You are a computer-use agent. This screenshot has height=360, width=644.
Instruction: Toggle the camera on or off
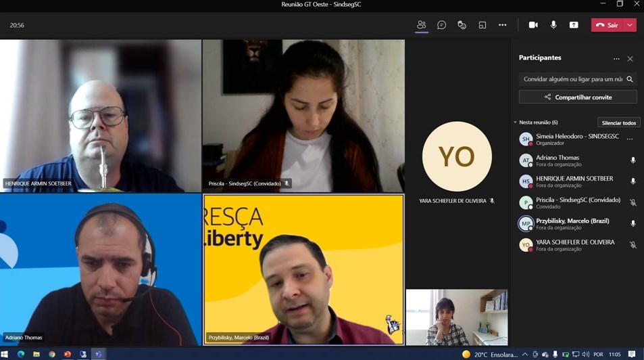pyautogui.click(x=533, y=25)
